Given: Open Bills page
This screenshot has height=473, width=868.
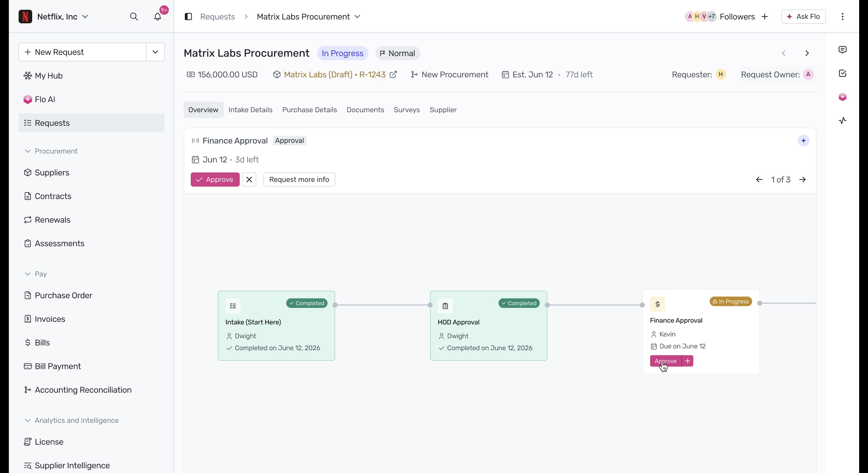Looking at the screenshot, I should [x=91, y=342].
